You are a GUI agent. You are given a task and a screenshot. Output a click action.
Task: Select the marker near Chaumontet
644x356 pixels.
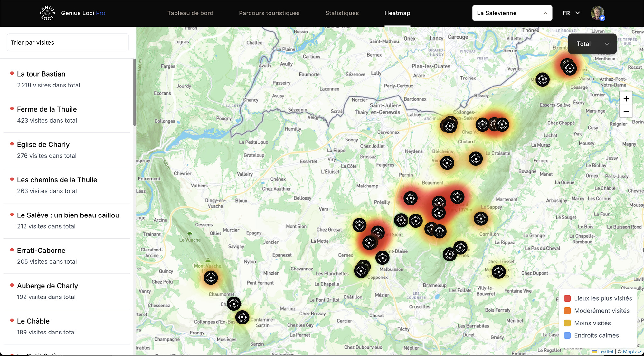234,304
